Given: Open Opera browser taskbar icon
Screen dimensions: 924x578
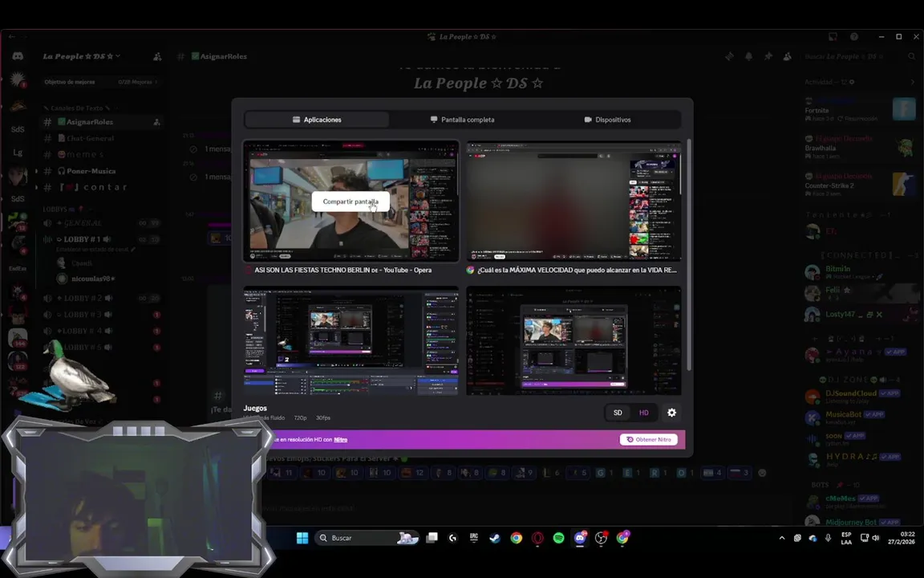Looking at the screenshot, I should coord(537,538).
